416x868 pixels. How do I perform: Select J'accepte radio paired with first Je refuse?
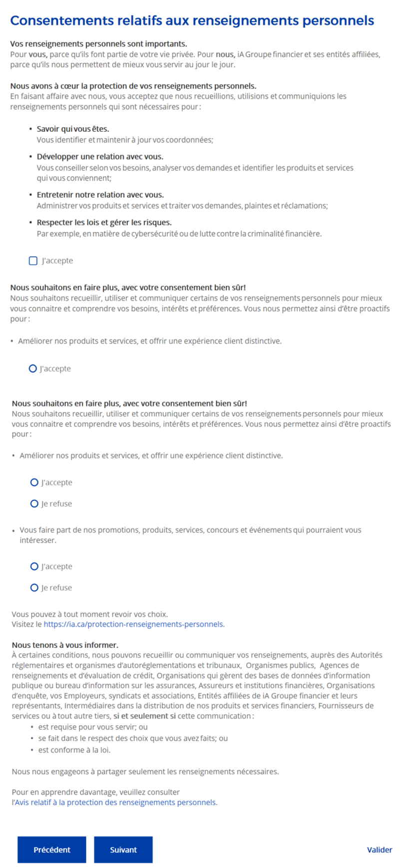coord(34,482)
